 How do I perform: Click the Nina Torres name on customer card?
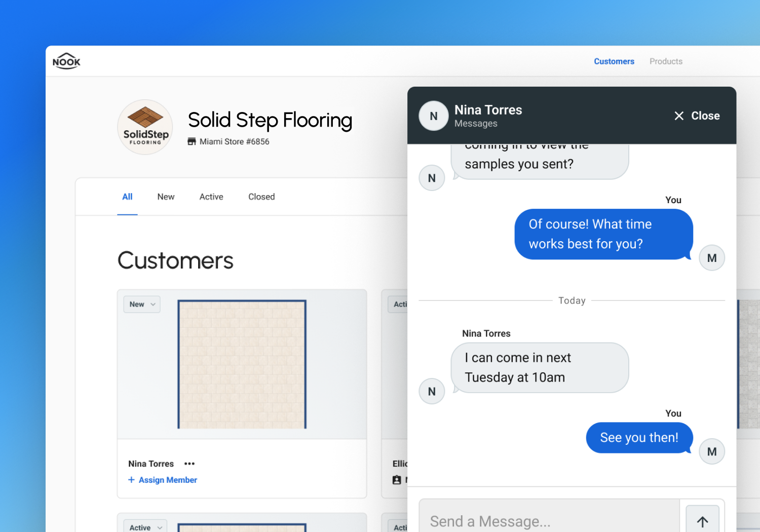coord(151,464)
